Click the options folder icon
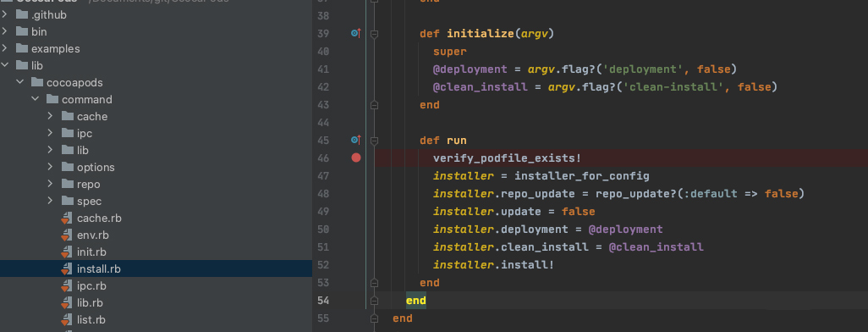Screen dimensions: 868x332 tap(68, 168)
